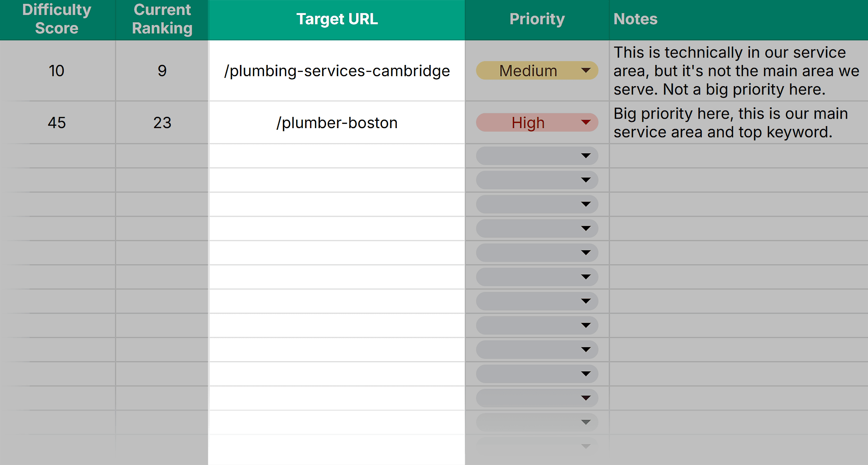Select the /plumber-boston URL cell
This screenshot has width=868, height=465.
tap(336, 123)
